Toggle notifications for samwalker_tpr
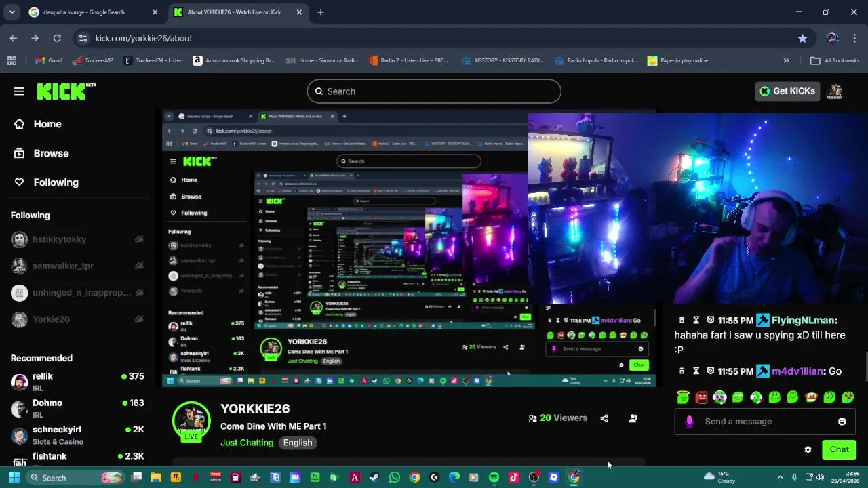868x488 pixels. [x=139, y=266]
